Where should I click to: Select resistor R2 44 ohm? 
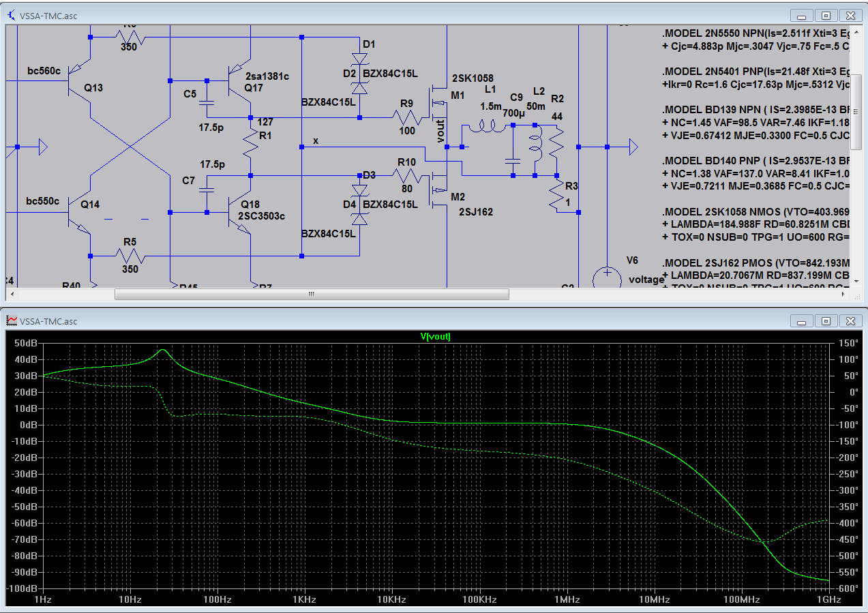[x=556, y=142]
